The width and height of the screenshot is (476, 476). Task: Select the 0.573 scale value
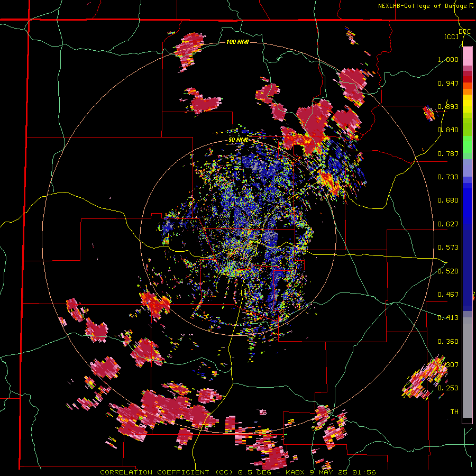point(448,248)
